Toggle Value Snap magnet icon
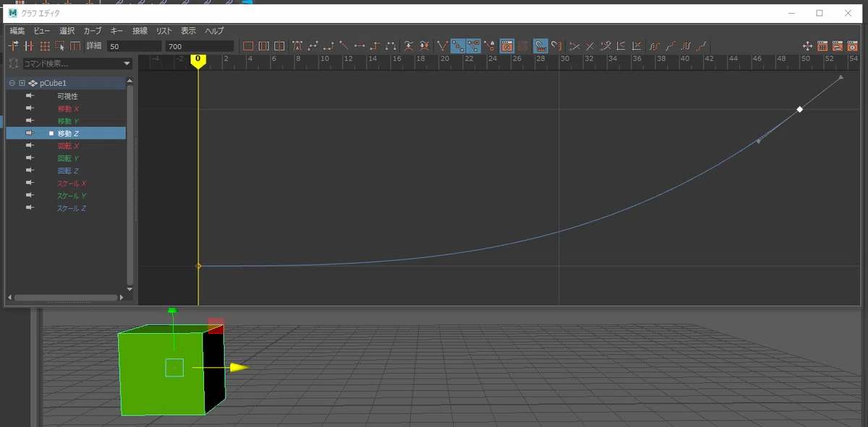The image size is (868, 427). [x=556, y=46]
